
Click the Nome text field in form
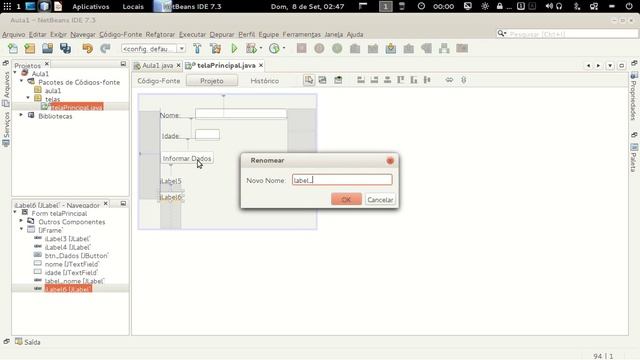click(x=241, y=114)
